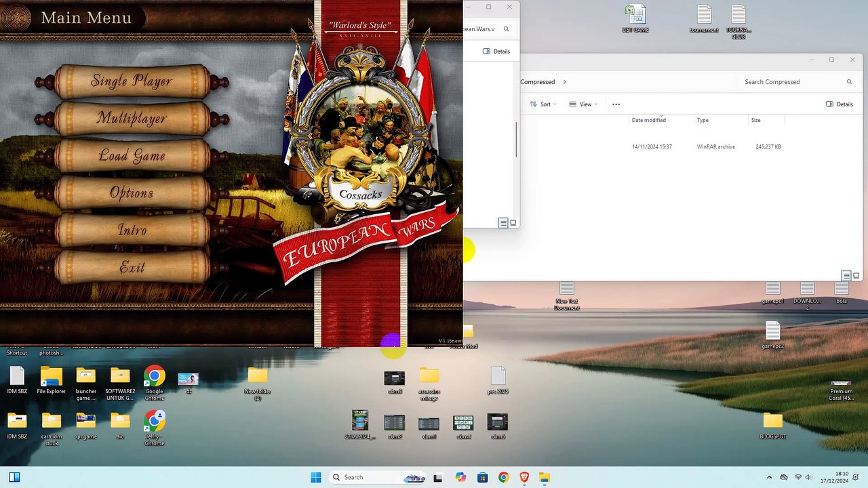The width and height of the screenshot is (868, 488).
Task: Click the taskbar Search box
Action: pos(376,477)
